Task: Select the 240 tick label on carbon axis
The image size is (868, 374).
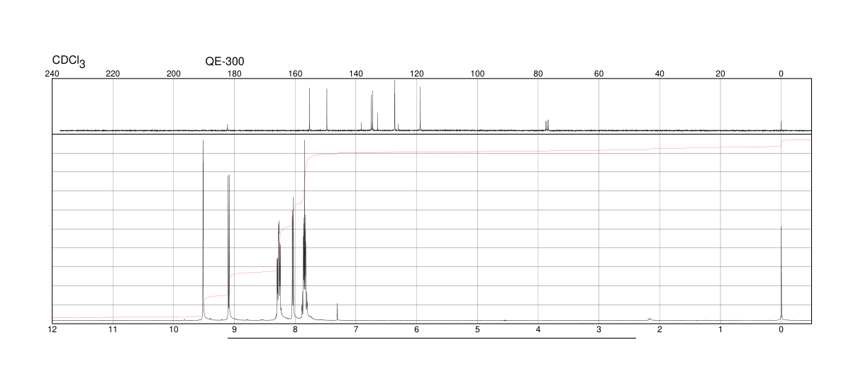Action: 52,74
